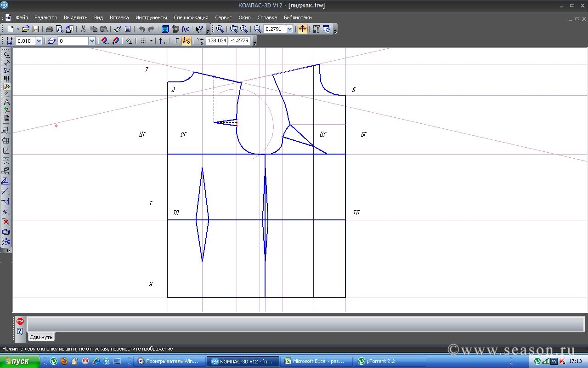Click the Undo arrow icon
The height and width of the screenshot is (368, 588).
pyautogui.click(x=141, y=29)
